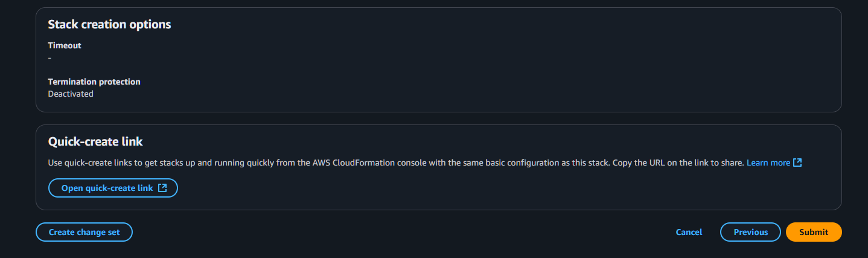
Task: Cancel the stack creation
Action: point(689,232)
